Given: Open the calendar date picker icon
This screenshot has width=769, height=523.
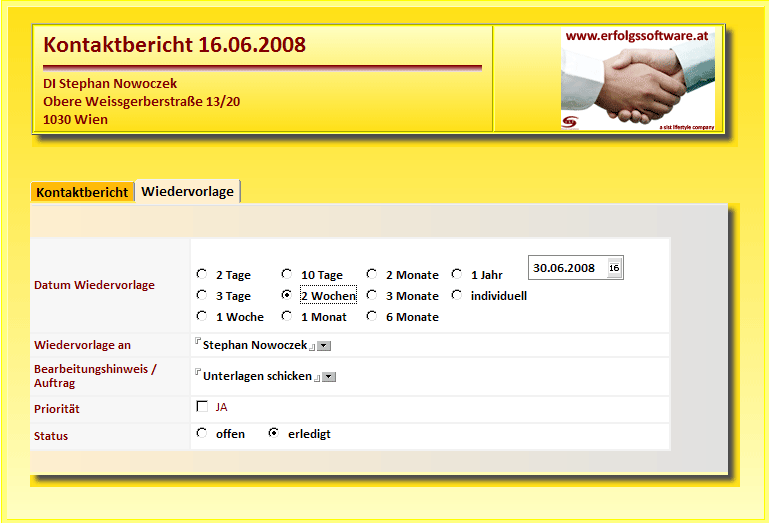Looking at the screenshot, I should pos(614,268).
